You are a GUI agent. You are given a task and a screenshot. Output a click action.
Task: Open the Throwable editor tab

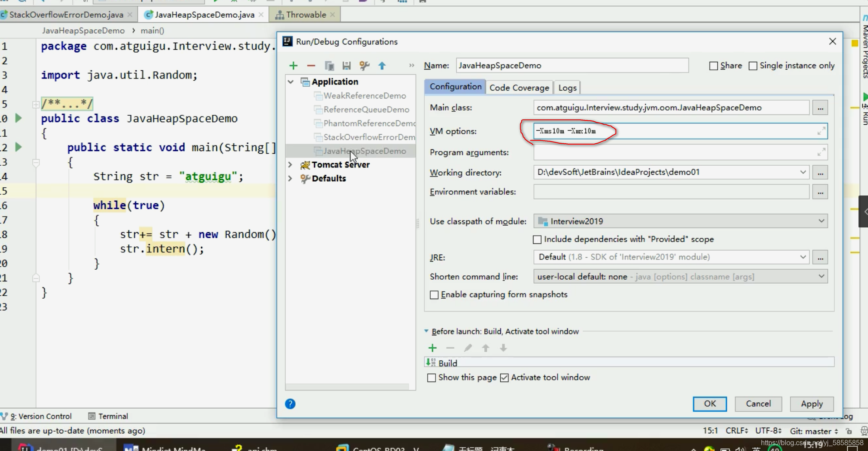tap(306, 15)
